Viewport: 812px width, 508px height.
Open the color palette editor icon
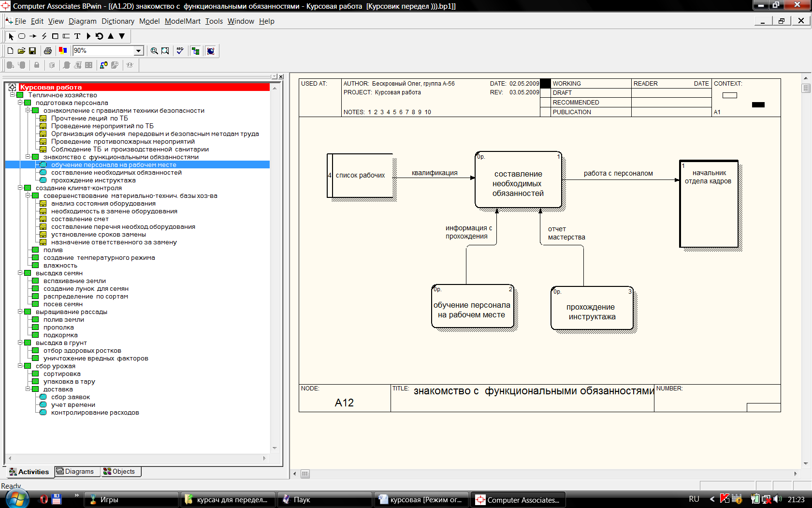click(x=63, y=51)
